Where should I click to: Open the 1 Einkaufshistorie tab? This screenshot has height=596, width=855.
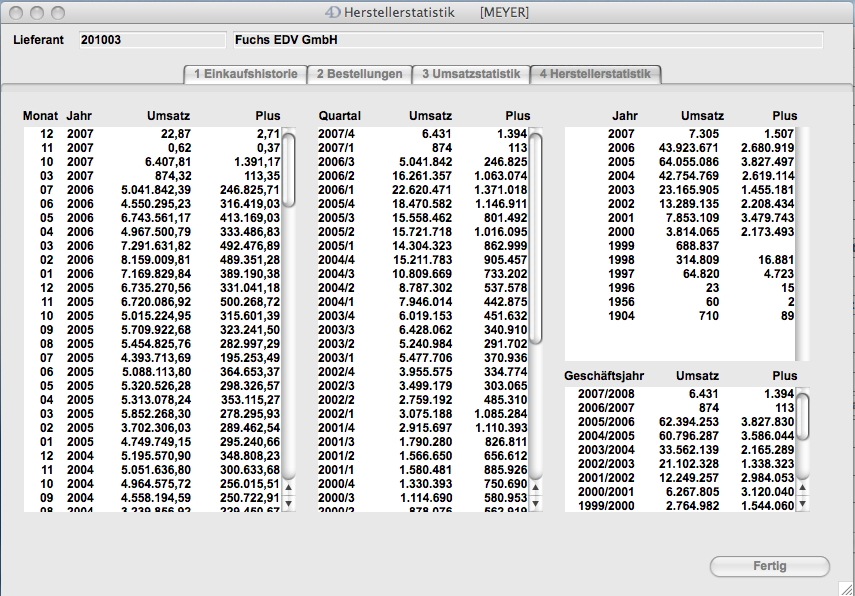(245, 74)
